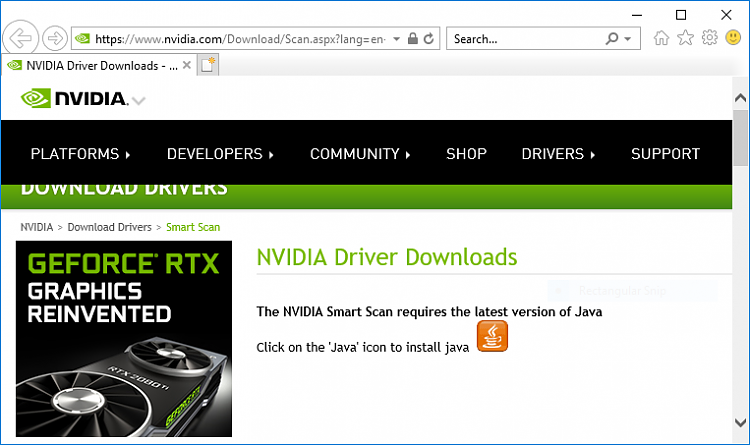Click text 'The NVIDIA Smart Scan requires the latest version of Java'

click(x=429, y=312)
